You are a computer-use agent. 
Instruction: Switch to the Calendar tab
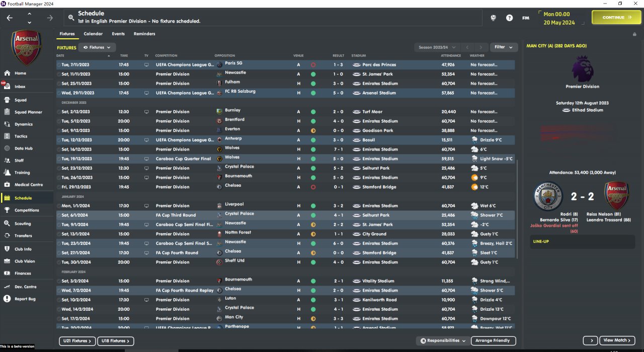(x=93, y=34)
